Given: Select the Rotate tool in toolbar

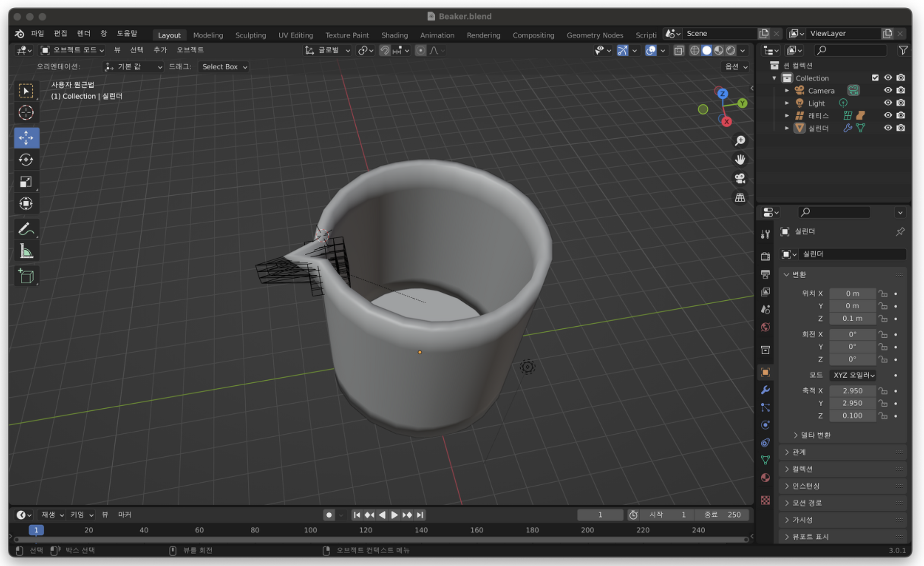Looking at the screenshot, I should (26, 159).
